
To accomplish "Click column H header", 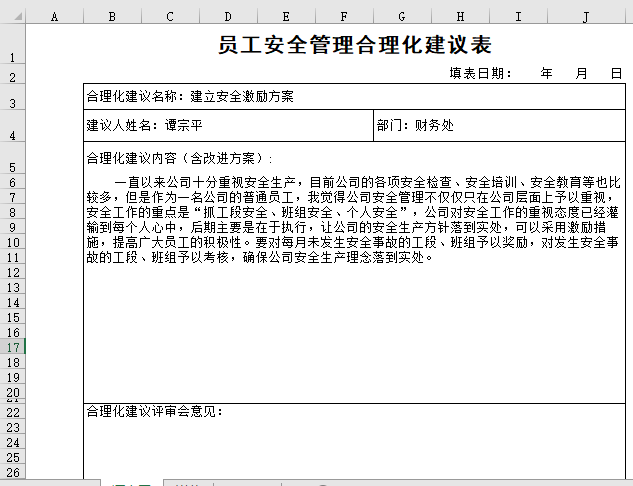I will pos(460,16).
